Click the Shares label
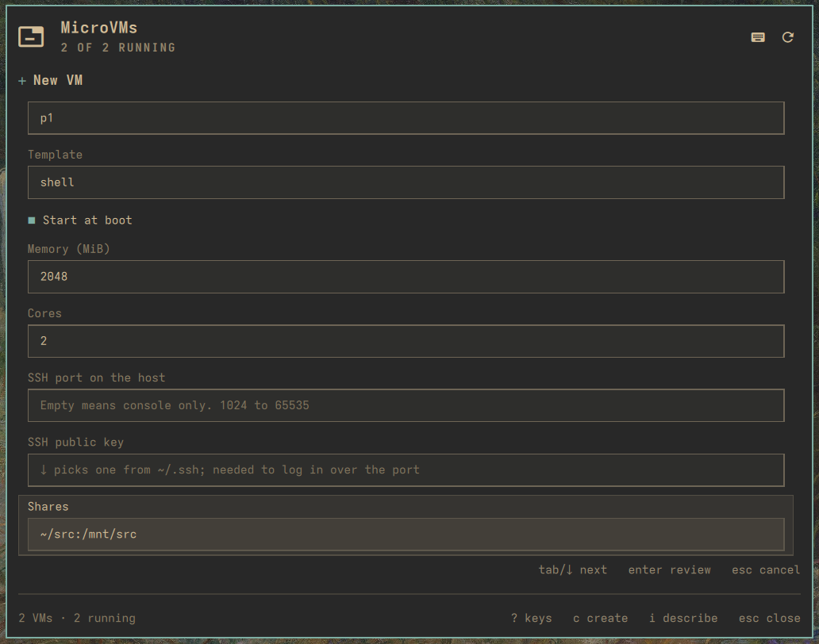 click(x=48, y=507)
